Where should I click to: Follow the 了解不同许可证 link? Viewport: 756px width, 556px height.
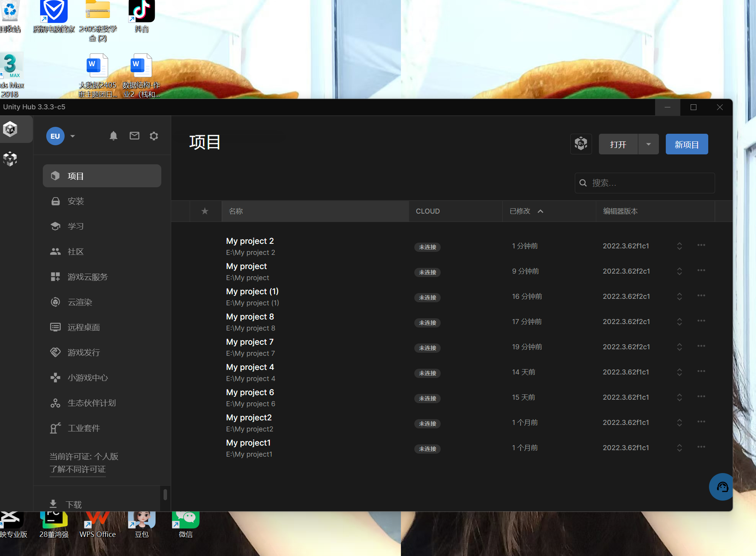78,469
